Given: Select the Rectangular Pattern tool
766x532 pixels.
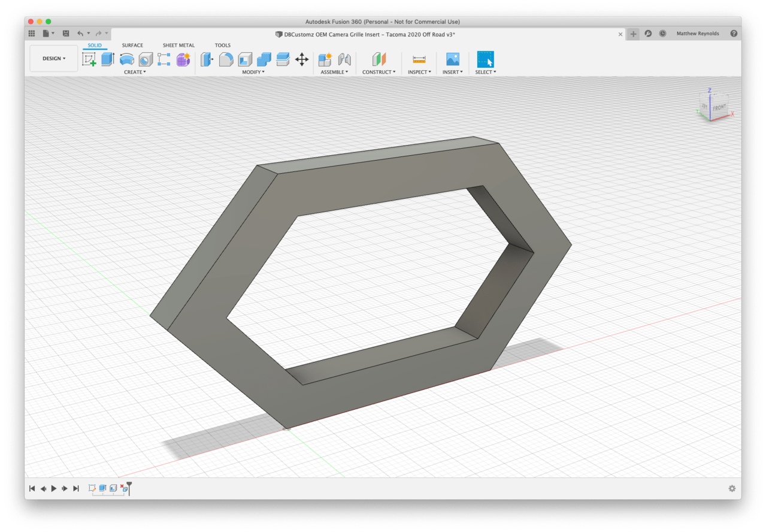Looking at the screenshot, I should coord(164,59).
